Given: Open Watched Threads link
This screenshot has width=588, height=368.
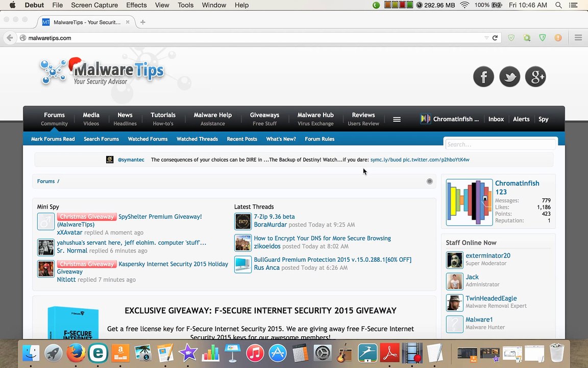Looking at the screenshot, I should click(x=197, y=139).
